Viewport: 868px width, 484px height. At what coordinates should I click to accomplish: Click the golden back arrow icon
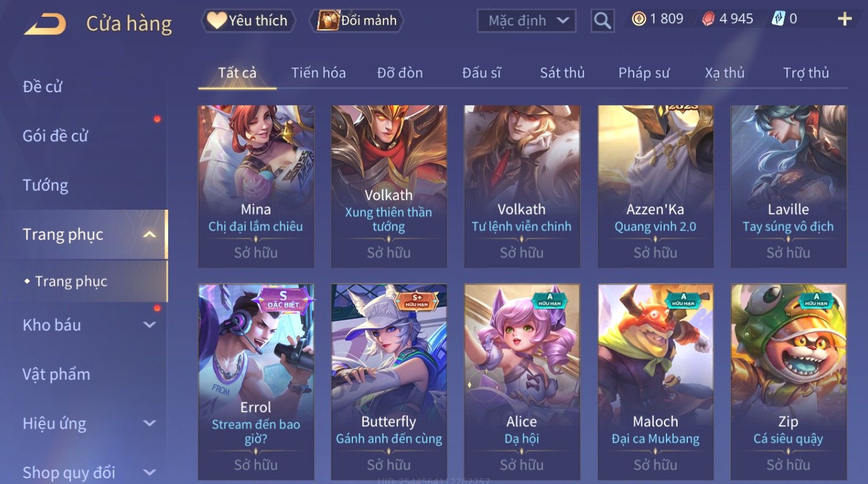[45, 24]
